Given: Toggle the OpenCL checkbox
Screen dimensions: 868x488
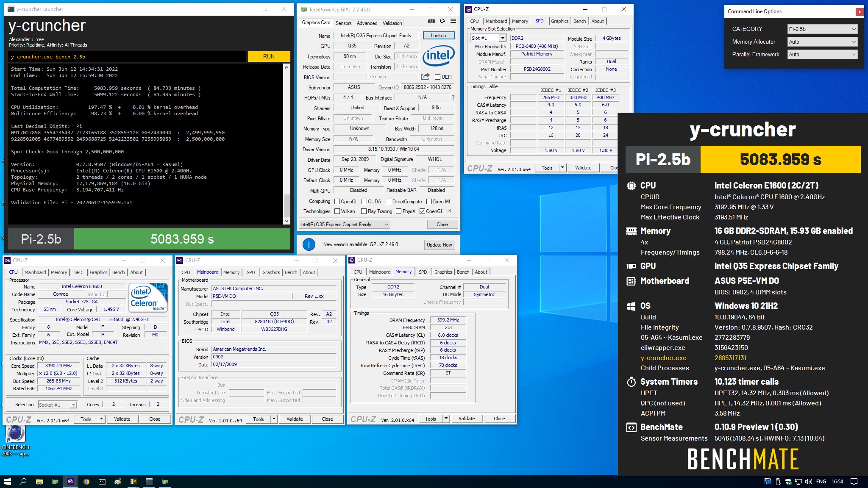Looking at the screenshot, I should tap(337, 202).
